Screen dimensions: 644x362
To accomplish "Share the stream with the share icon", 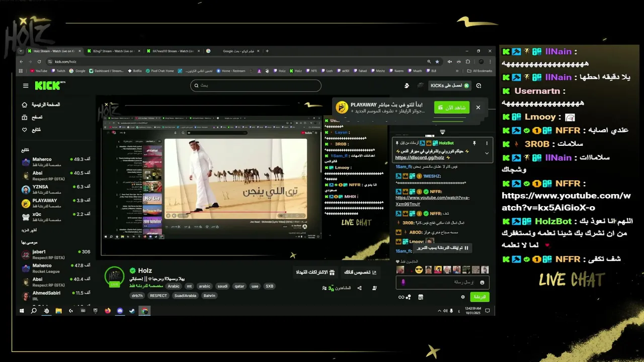I will tap(359, 288).
